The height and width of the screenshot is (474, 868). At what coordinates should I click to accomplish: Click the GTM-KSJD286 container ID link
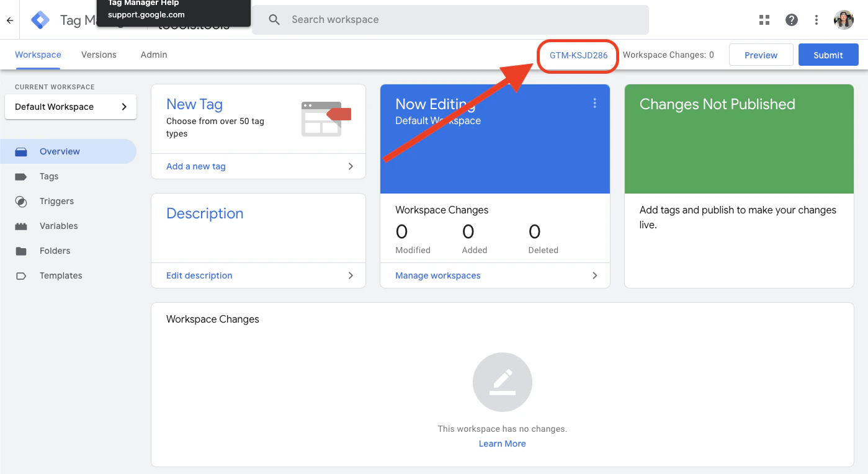(578, 55)
